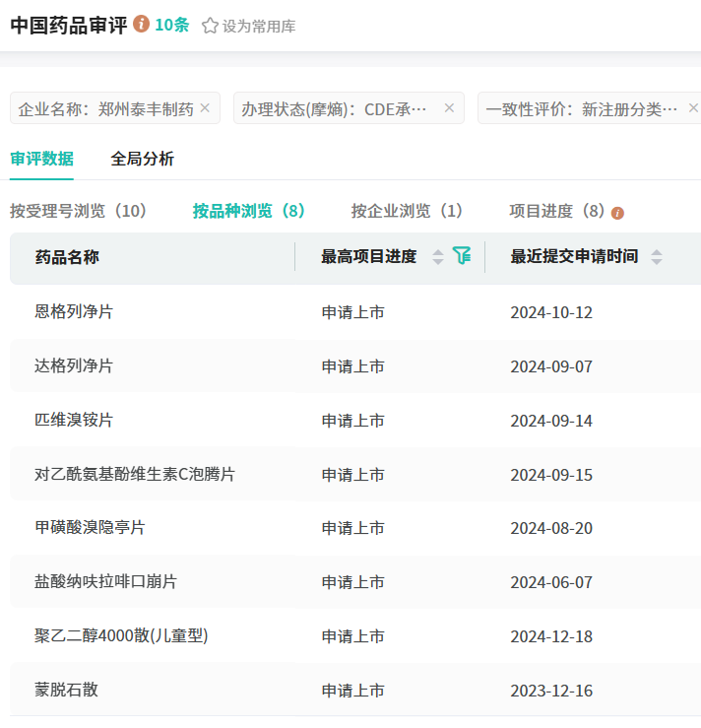This screenshot has width=701, height=728.
Task: Remove the 办理状态 CDE承 filter tag
Action: (x=449, y=108)
